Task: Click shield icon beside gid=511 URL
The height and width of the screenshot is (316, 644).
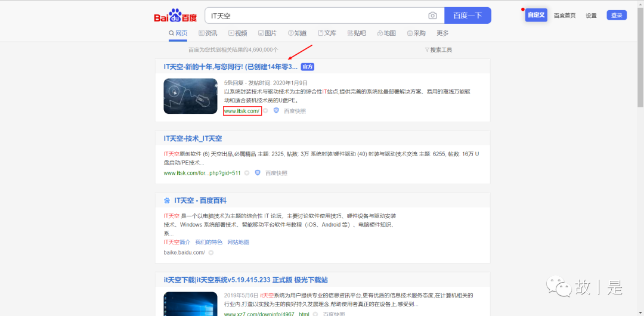Action: pyautogui.click(x=258, y=172)
